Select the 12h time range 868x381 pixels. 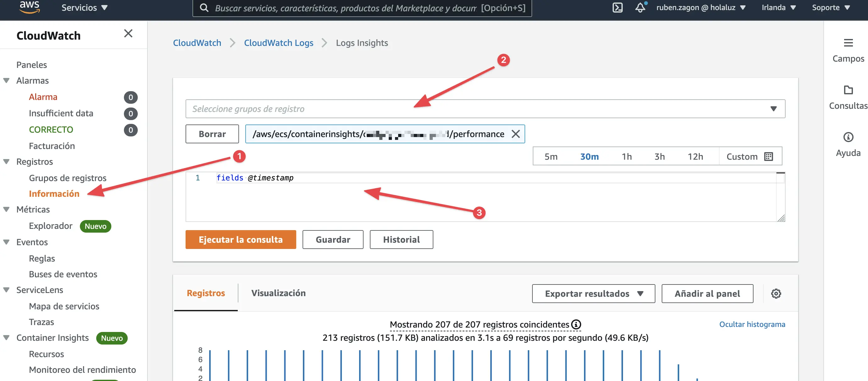point(695,157)
